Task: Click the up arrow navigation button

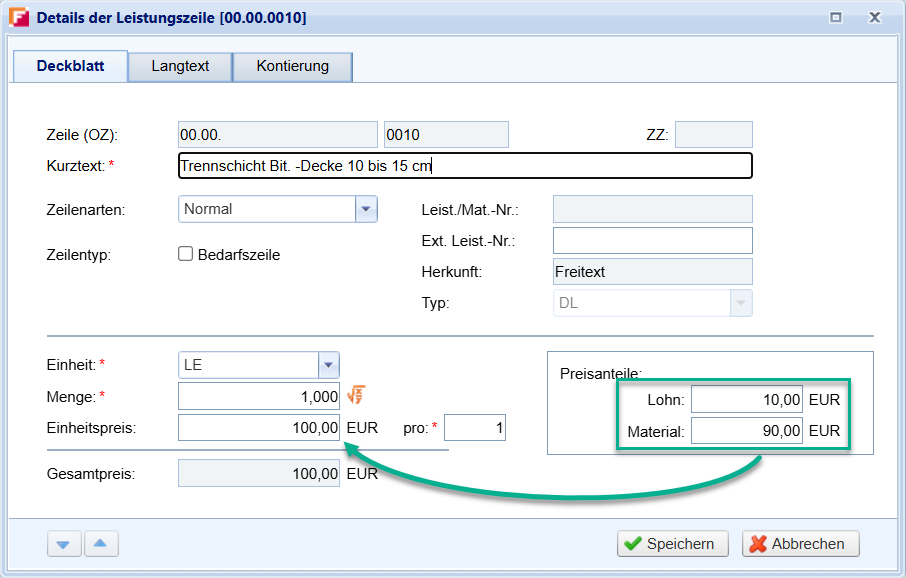Action: (x=101, y=544)
